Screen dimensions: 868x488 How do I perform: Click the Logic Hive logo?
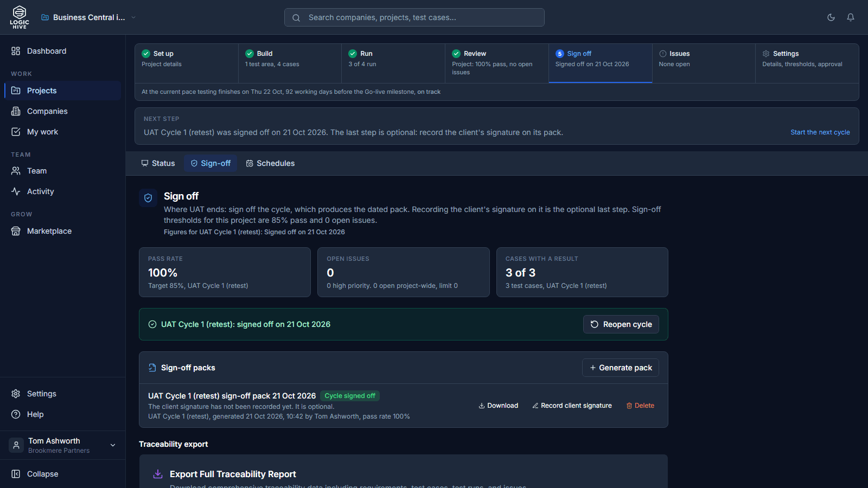20,17
